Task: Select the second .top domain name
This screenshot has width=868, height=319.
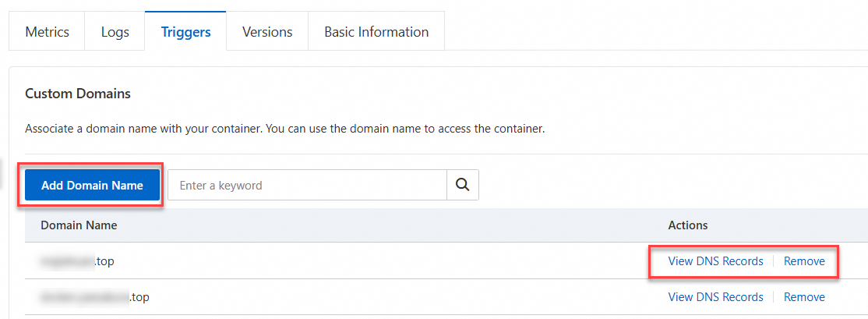Action: (95, 297)
